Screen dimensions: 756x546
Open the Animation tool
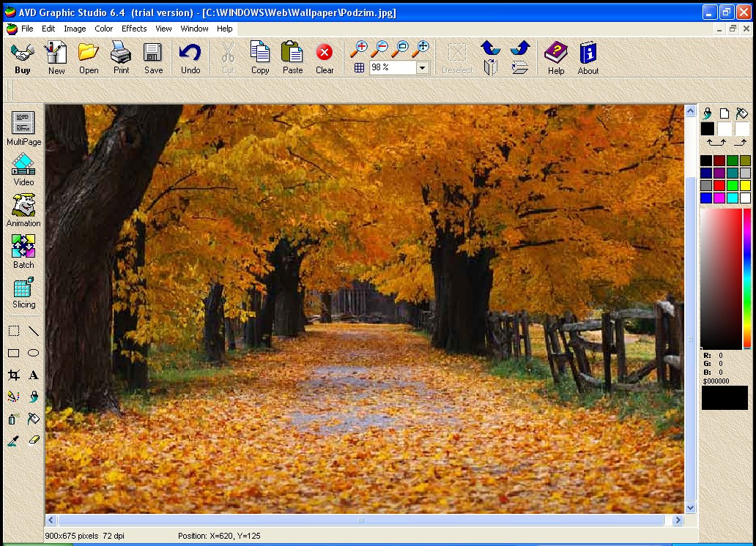point(23,211)
